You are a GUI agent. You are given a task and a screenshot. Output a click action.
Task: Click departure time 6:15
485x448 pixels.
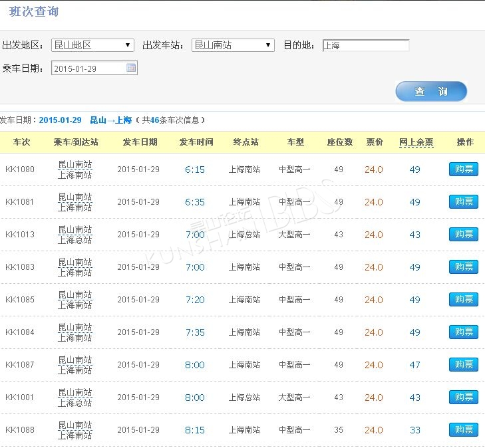point(195,169)
